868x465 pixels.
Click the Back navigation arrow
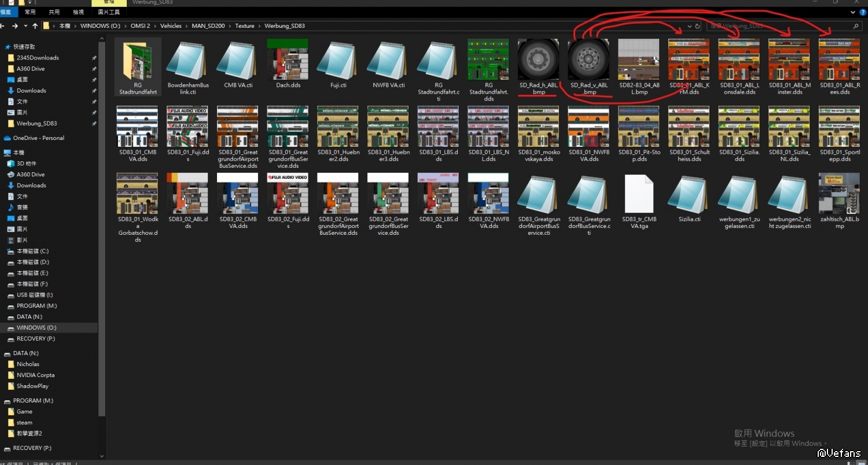pos(2,26)
